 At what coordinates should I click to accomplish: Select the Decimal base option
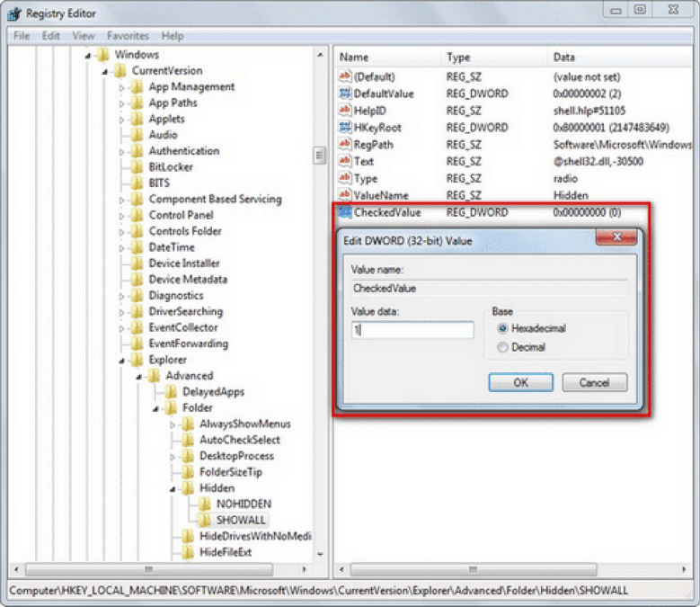[502, 347]
